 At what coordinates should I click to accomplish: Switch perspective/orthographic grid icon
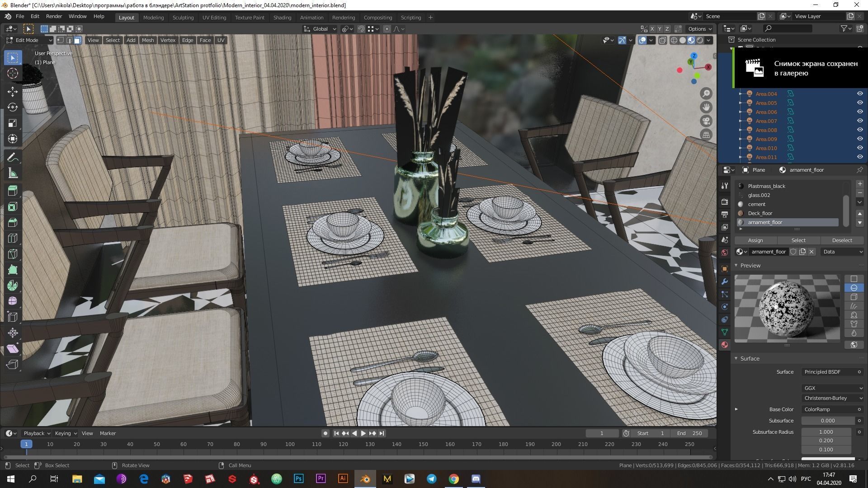click(706, 135)
